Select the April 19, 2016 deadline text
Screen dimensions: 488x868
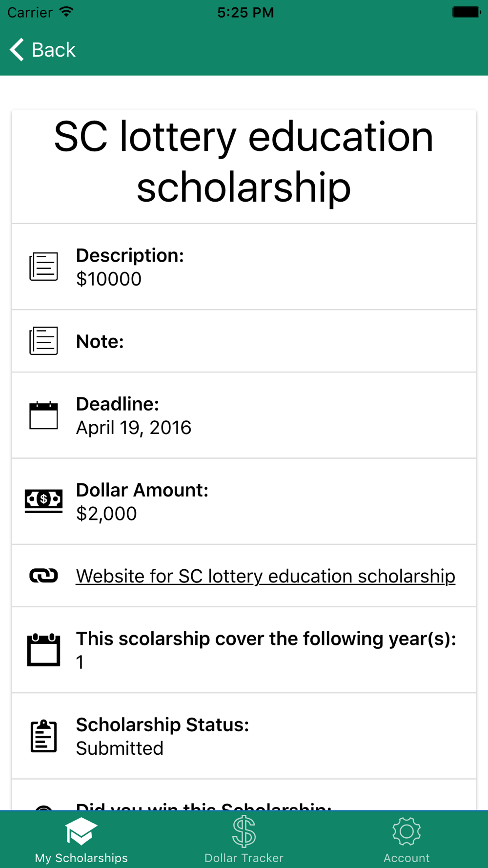pyautogui.click(x=134, y=428)
